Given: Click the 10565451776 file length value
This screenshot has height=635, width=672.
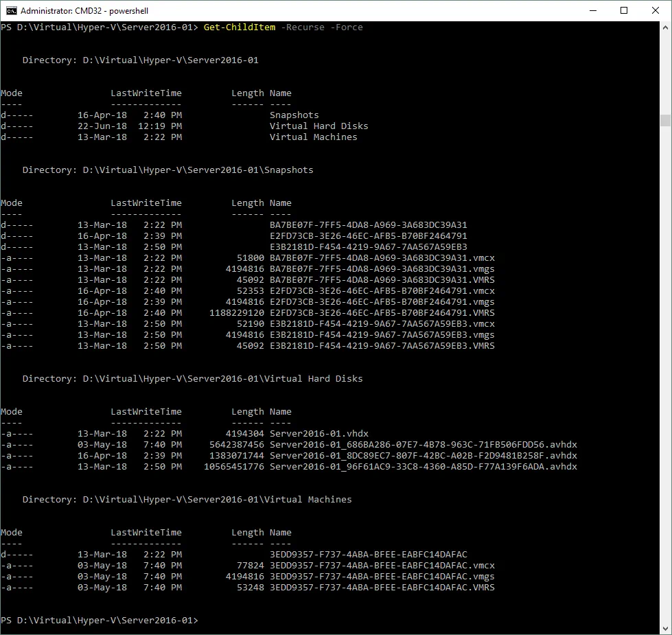Looking at the screenshot, I should (233, 467).
